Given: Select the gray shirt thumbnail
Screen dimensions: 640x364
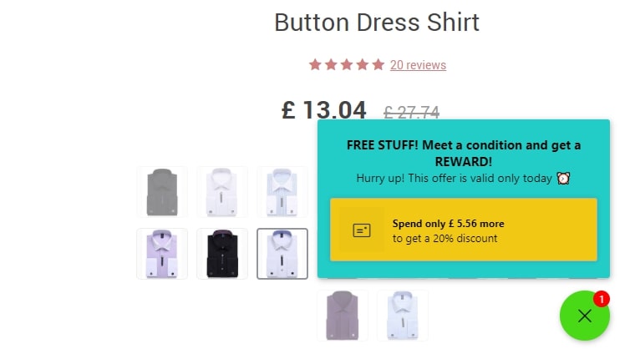Looking at the screenshot, I should [x=161, y=191].
